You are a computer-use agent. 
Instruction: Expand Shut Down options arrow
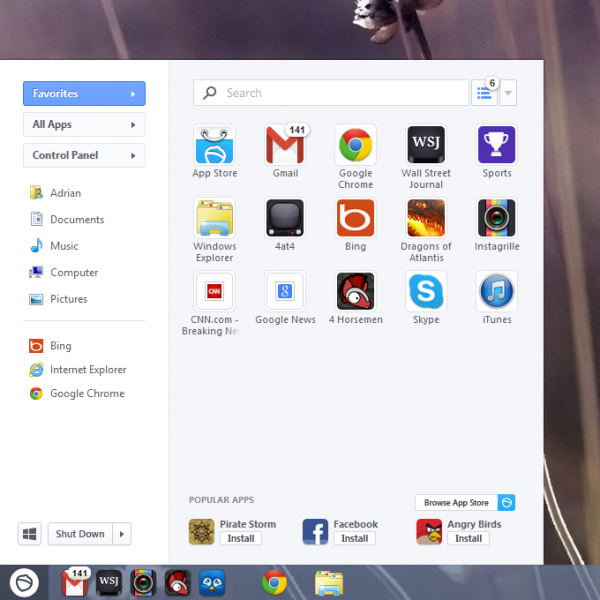(123, 534)
